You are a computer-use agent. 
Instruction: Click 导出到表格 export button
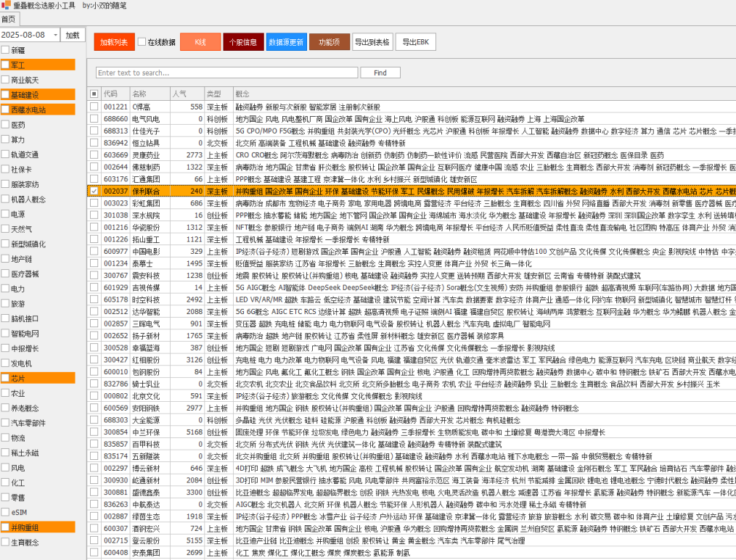372,42
